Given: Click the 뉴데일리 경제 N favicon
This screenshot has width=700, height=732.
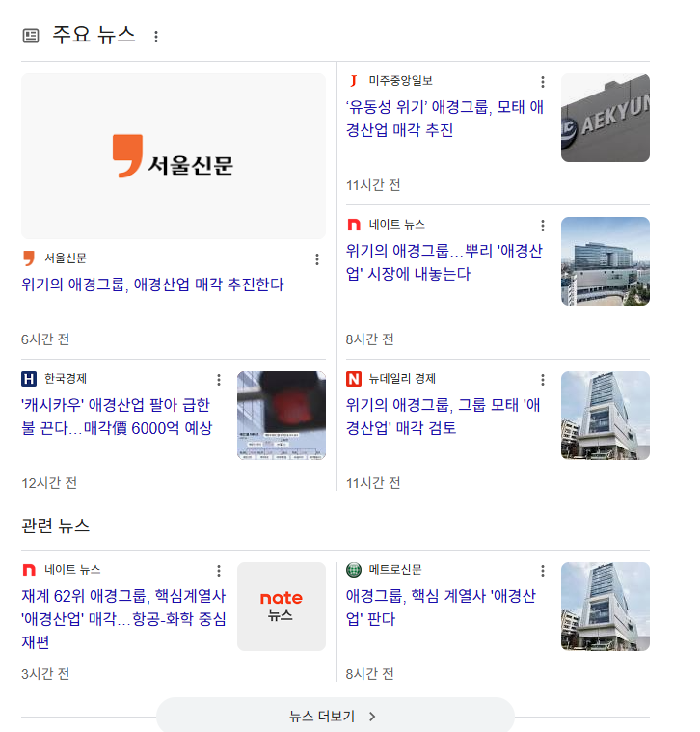Looking at the screenshot, I should (x=354, y=379).
